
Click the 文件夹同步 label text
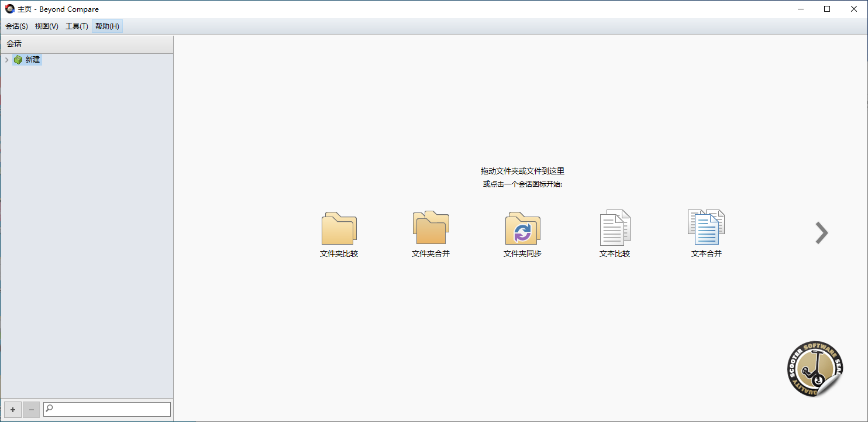point(523,254)
